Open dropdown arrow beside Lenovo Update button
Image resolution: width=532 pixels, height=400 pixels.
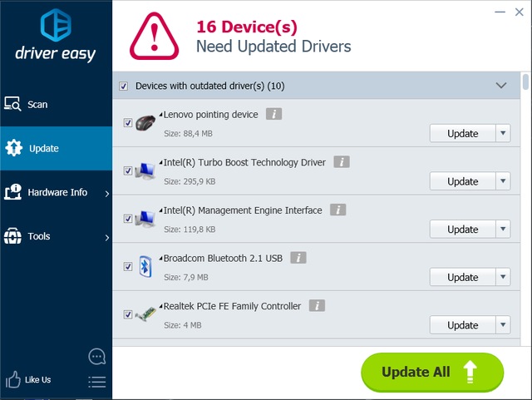502,133
